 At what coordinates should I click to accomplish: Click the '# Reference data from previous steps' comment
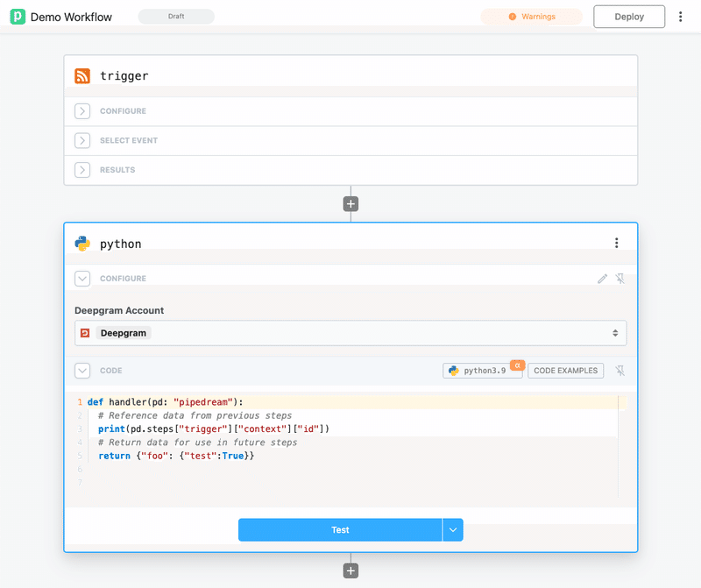(x=195, y=415)
